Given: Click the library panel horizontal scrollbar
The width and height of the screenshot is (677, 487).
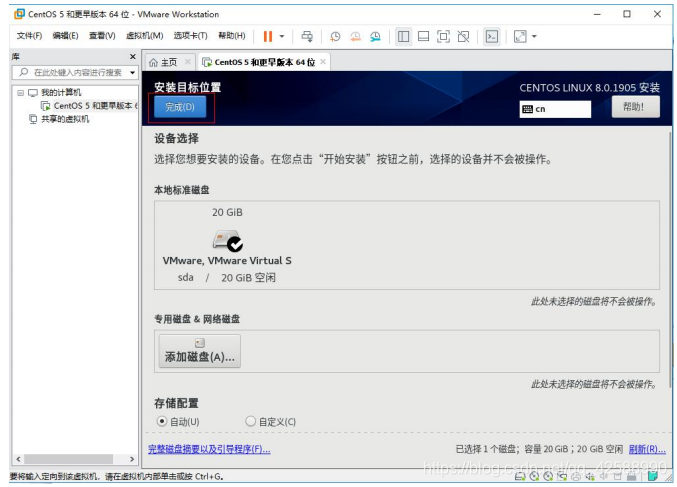Looking at the screenshot, I should pyautogui.click(x=68, y=459).
